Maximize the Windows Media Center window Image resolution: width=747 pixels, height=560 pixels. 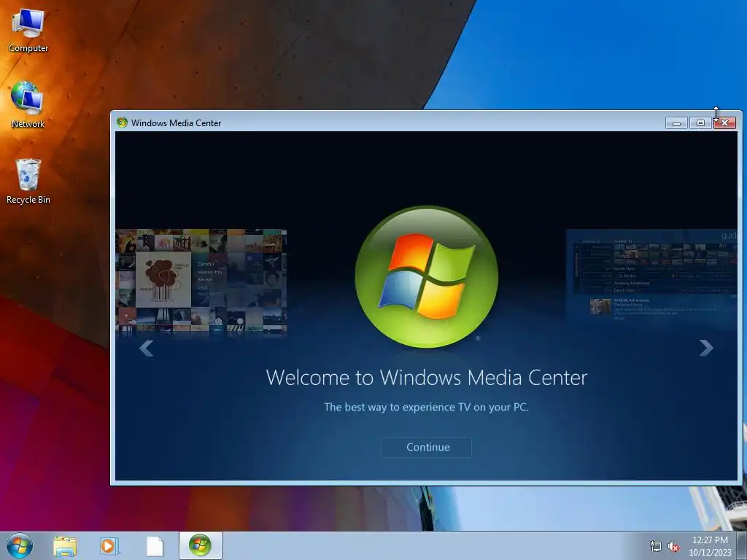pos(700,123)
